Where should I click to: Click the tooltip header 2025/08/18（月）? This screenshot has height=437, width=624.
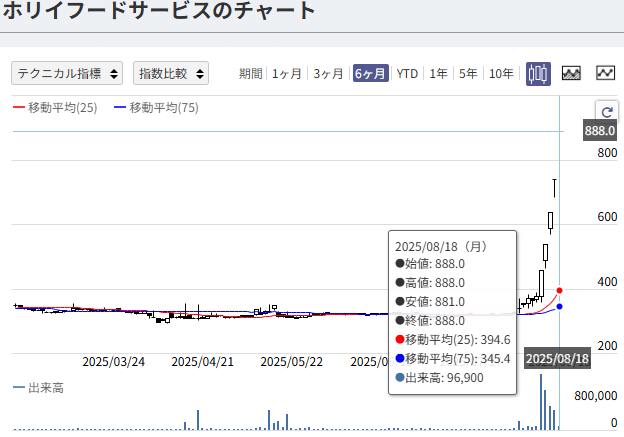[x=441, y=247]
